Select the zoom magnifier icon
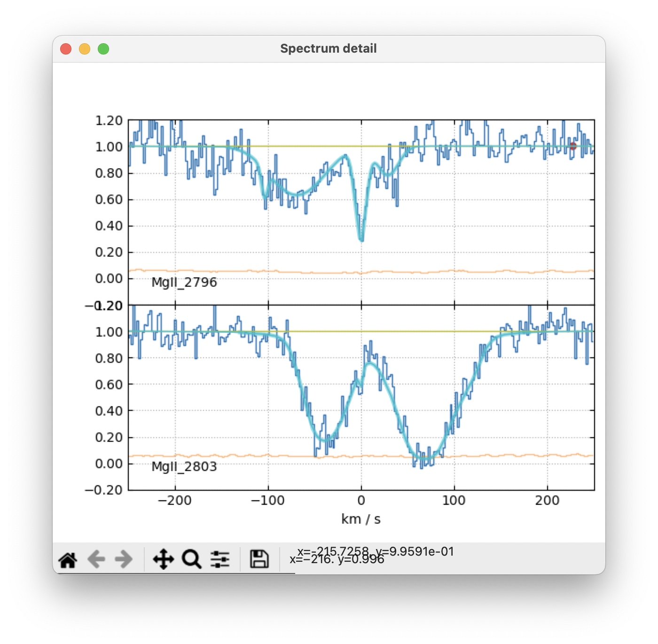Screen dimensions: 658x644 [192, 559]
